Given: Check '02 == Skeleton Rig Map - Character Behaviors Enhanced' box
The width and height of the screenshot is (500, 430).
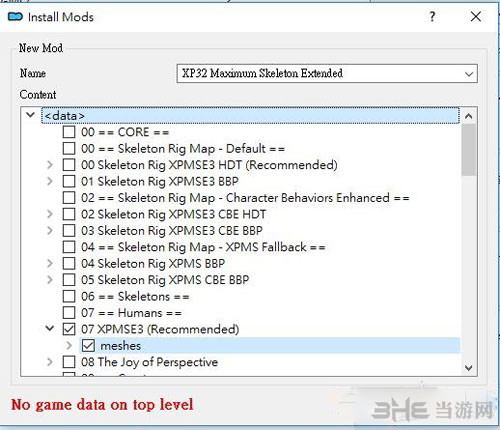Looking at the screenshot, I should click(x=69, y=198).
